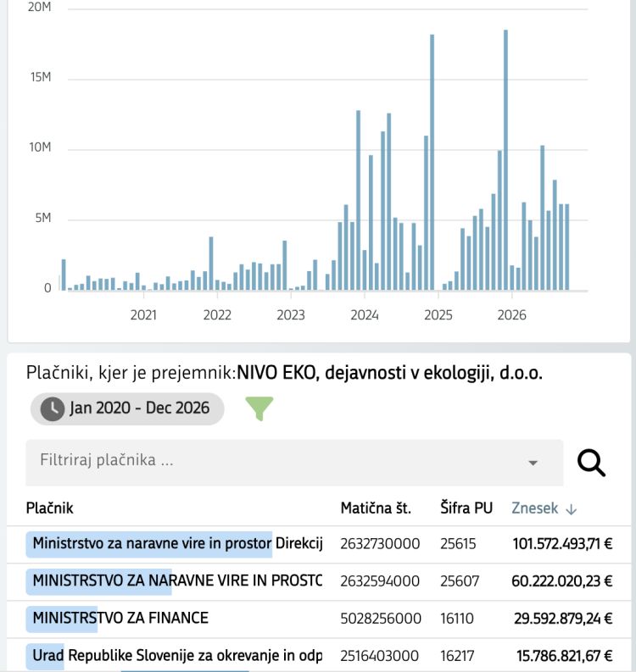Click the 2025 x-axis label
This screenshot has height=672, width=636.
[x=438, y=315]
